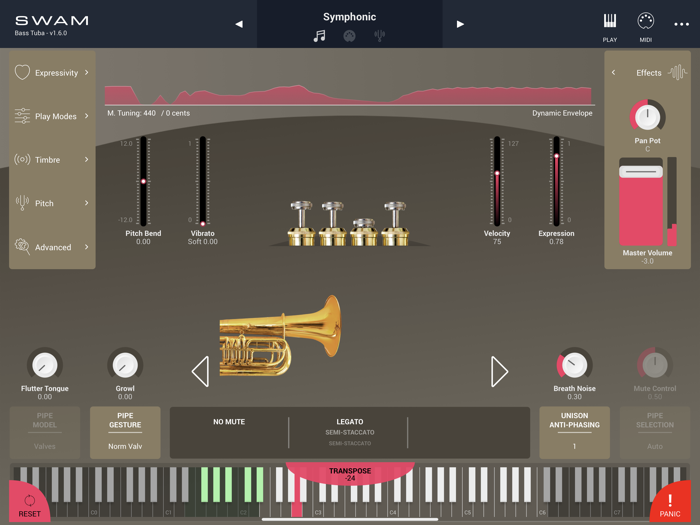Go to next preset with right arrow

[460, 24]
